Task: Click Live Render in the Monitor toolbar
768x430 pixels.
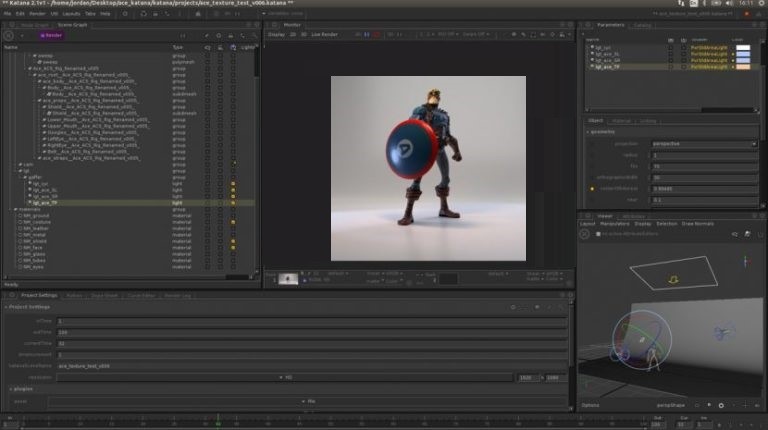Action: (x=324, y=35)
